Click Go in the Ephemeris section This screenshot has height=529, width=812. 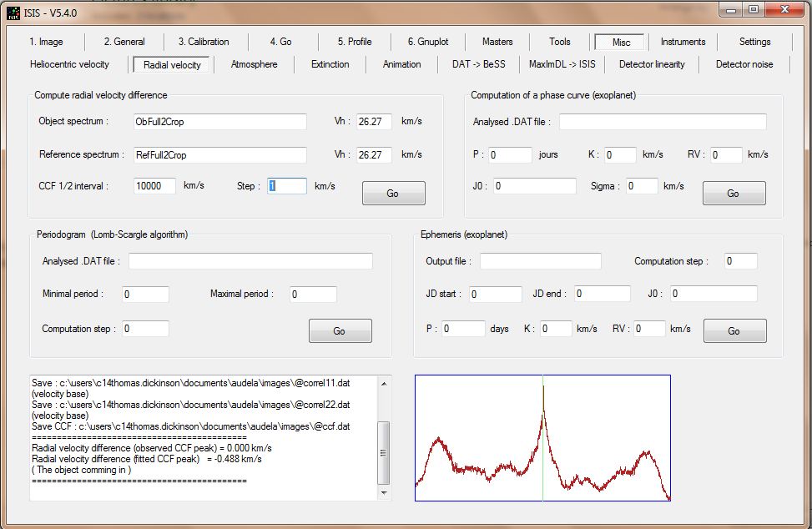(x=735, y=330)
